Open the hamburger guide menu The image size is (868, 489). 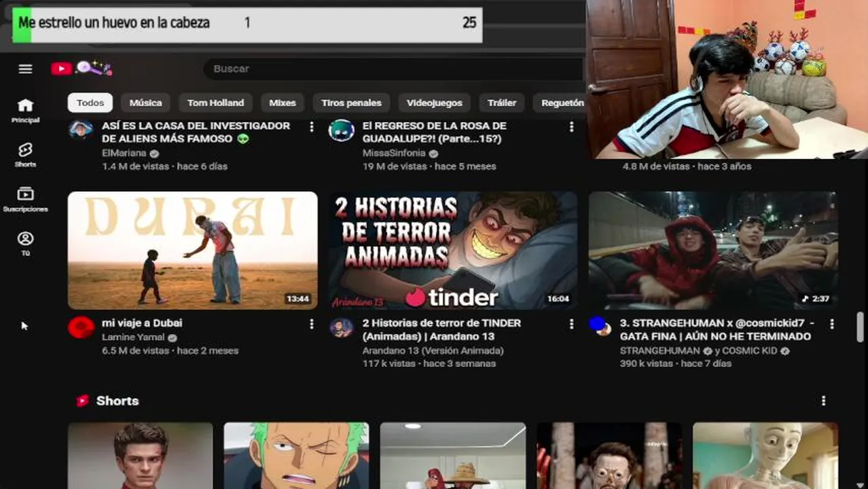pyautogui.click(x=25, y=69)
